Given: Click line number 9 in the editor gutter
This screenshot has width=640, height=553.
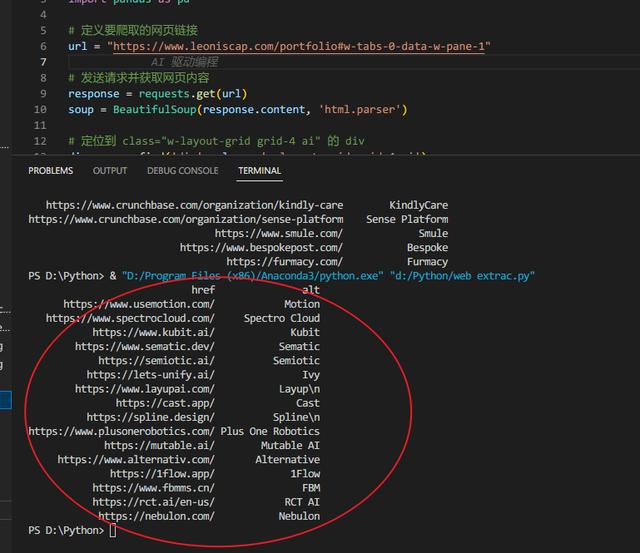Looking at the screenshot, I should 43,93.
